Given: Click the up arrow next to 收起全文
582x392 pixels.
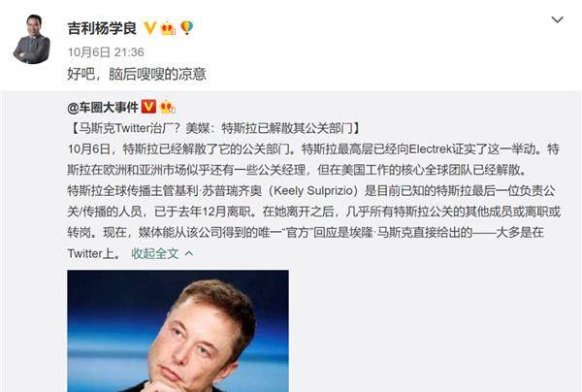Looking at the screenshot, I should [x=189, y=253].
